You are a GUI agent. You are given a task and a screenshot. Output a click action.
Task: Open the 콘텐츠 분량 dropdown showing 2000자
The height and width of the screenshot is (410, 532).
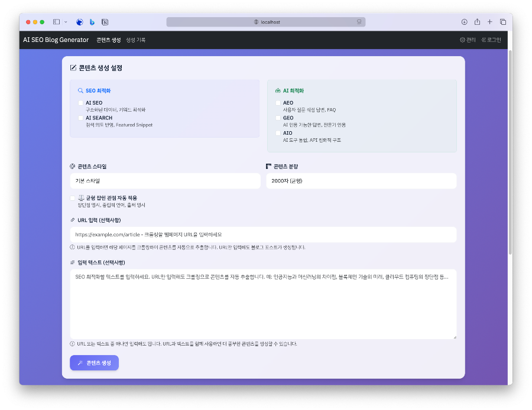361,180
